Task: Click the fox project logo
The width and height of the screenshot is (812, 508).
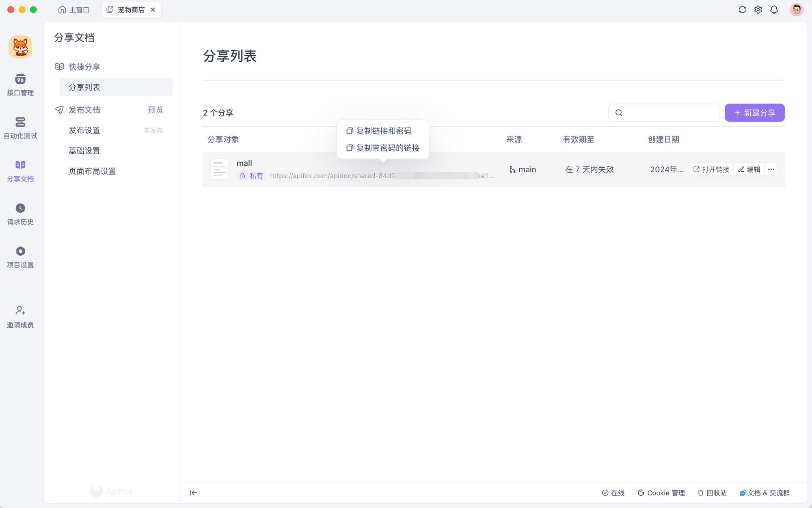Action: [x=20, y=47]
